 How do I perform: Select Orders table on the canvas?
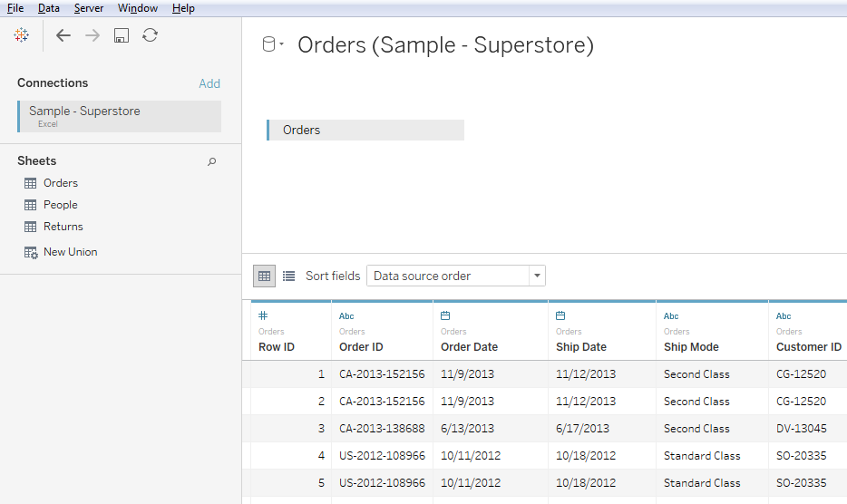tap(365, 131)
